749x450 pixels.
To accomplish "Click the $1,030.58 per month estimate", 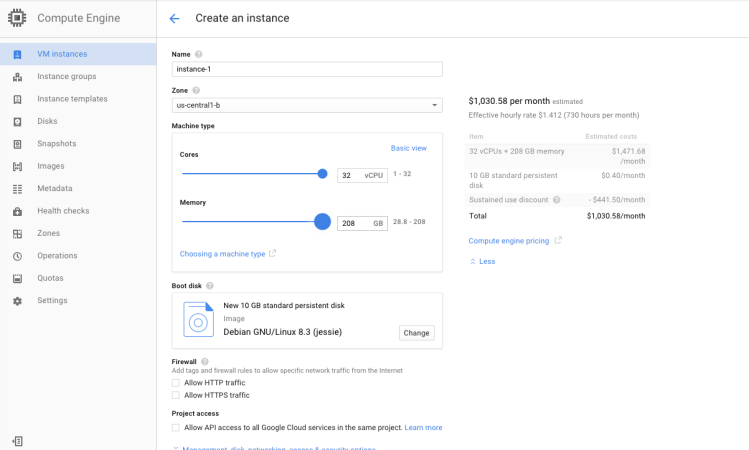I will (x=509, y=101).
